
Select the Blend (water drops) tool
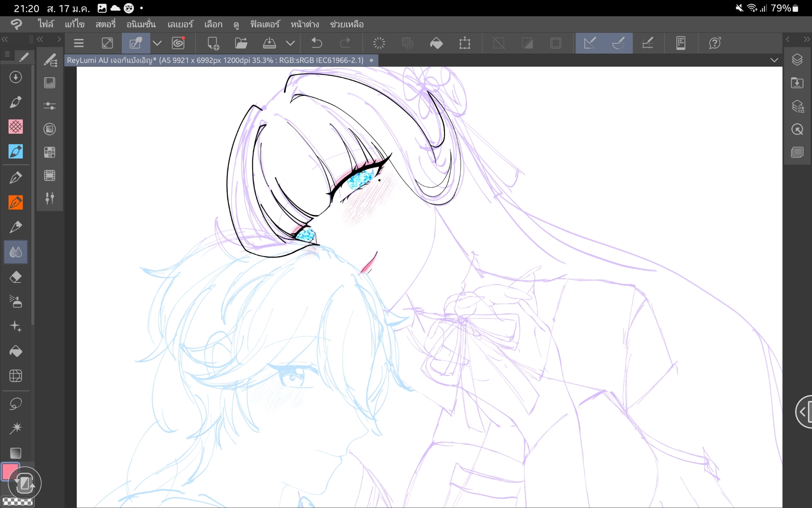pyautogui.click(x=15, y=252)
